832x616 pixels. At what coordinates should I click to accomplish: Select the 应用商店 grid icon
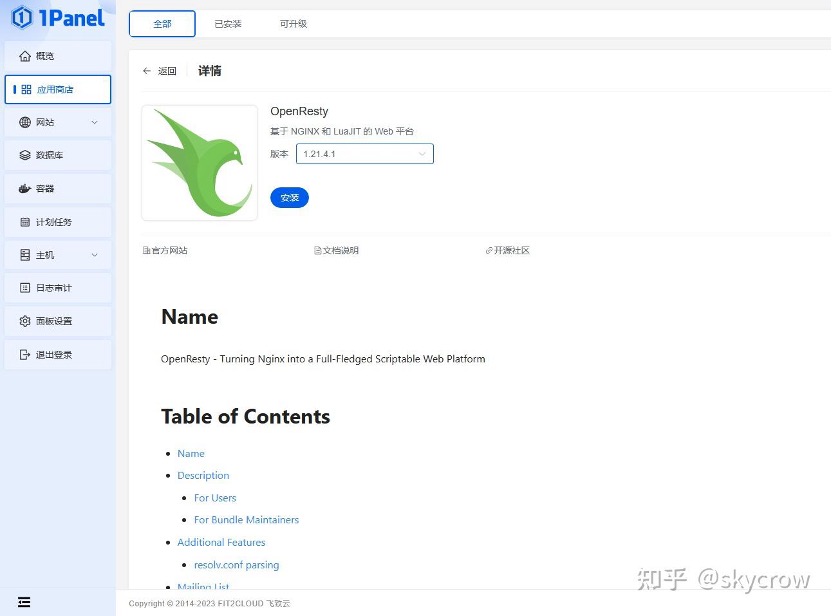coord(26,89)
